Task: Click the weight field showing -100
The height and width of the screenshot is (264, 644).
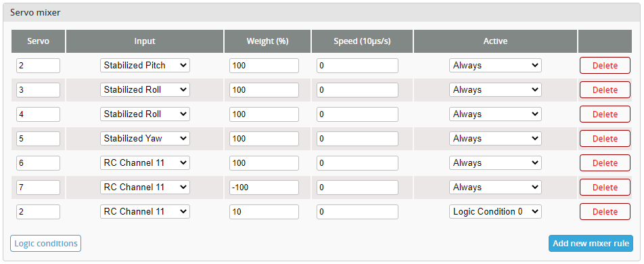Action: [x=264, y=187]
